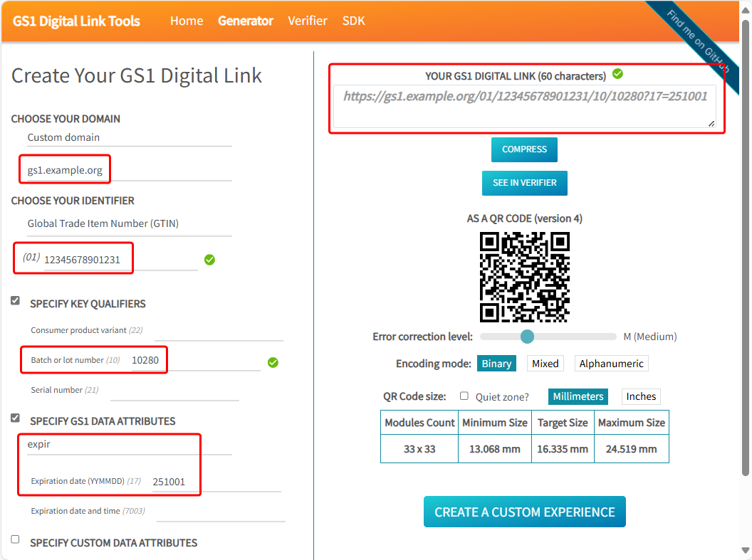Uncheck Specify Key Qualifiers checkbox

click(16, 300)
